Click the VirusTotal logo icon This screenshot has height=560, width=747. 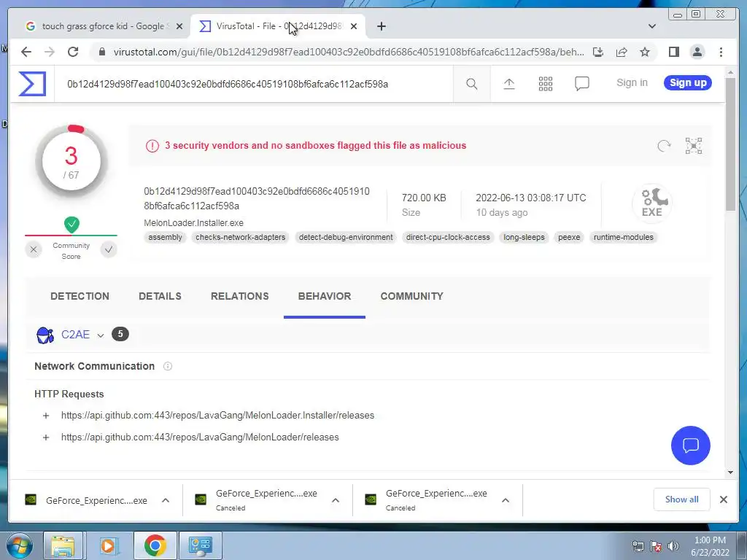(32, 84)
